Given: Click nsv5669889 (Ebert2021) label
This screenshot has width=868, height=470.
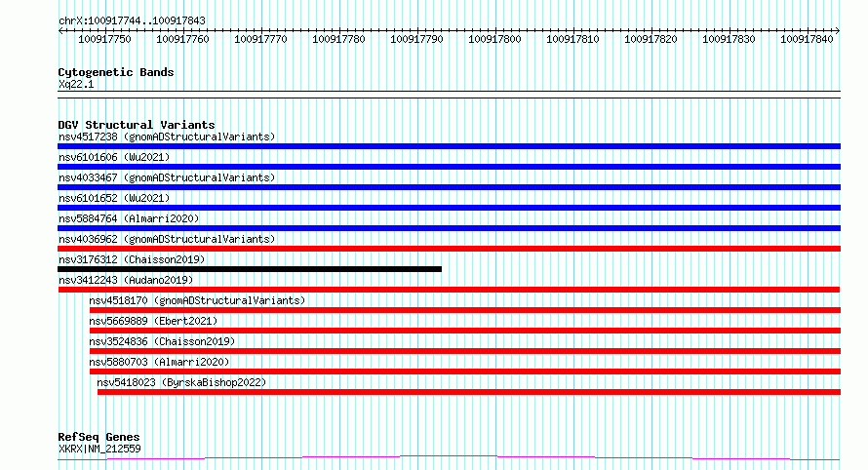Looking at the screenshot, I should click(x=153, y=321).
